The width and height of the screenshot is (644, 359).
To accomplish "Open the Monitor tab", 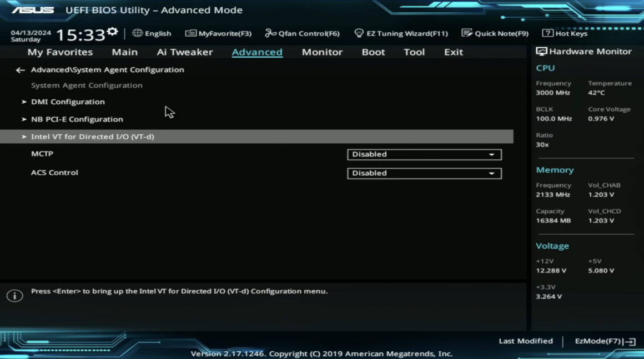I will (322, 52).
